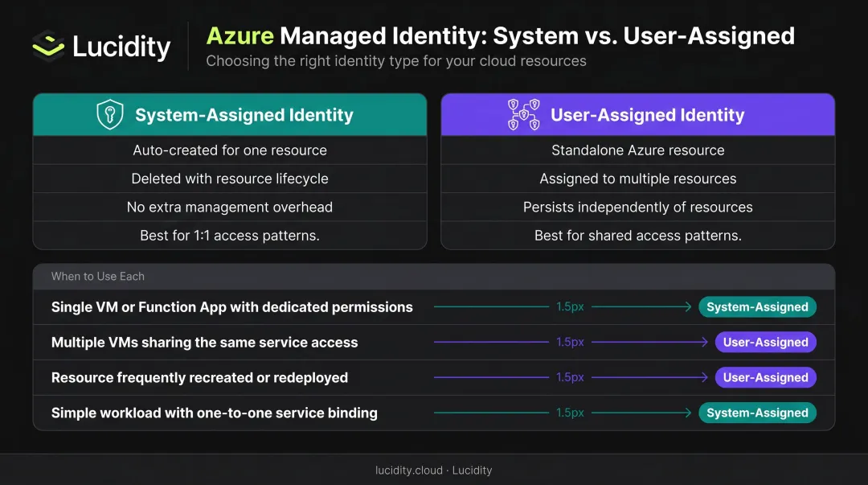This screenshot has width=868, height=485.
Task: Click the linked shields icon beside User-Assigned Identity
Action: pyautogui.click(x=524, y=115)
